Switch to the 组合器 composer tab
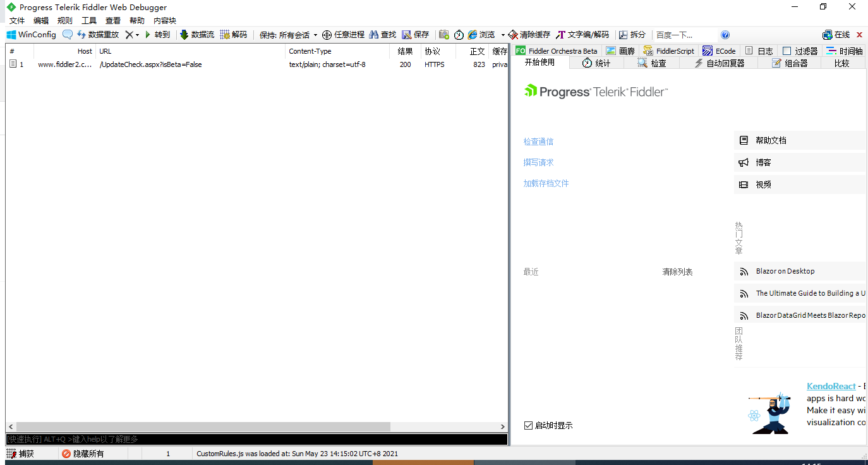 point(789,63)
